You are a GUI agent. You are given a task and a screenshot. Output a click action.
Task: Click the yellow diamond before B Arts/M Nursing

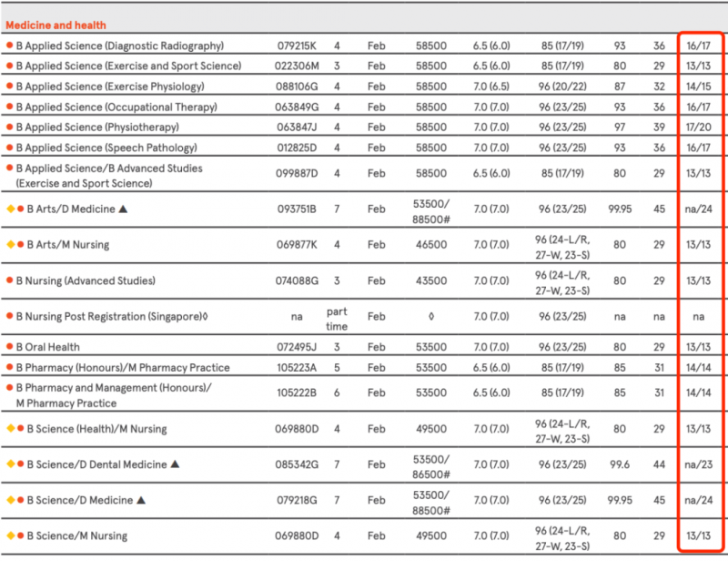[11, 244]
